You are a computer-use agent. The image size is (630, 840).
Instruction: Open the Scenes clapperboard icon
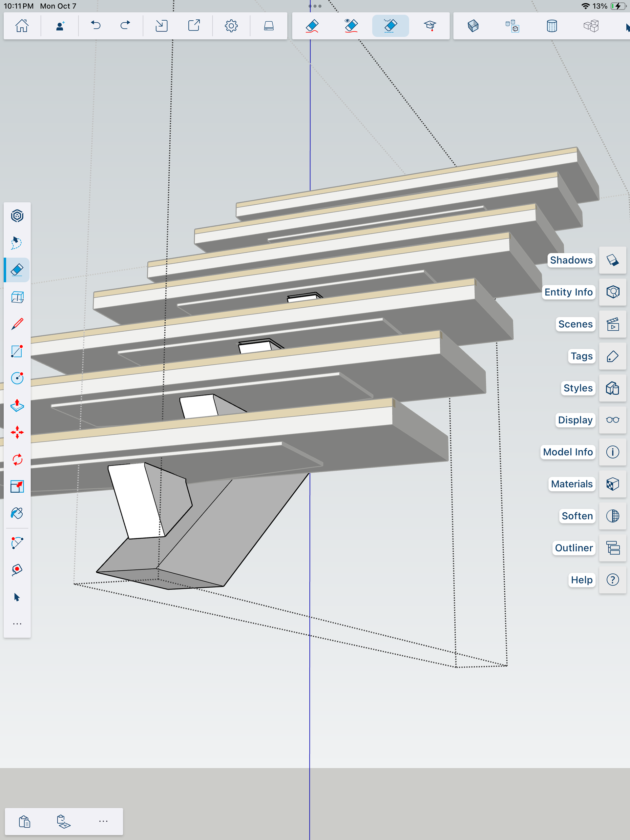pyautogui.click(x=613, y=324)
